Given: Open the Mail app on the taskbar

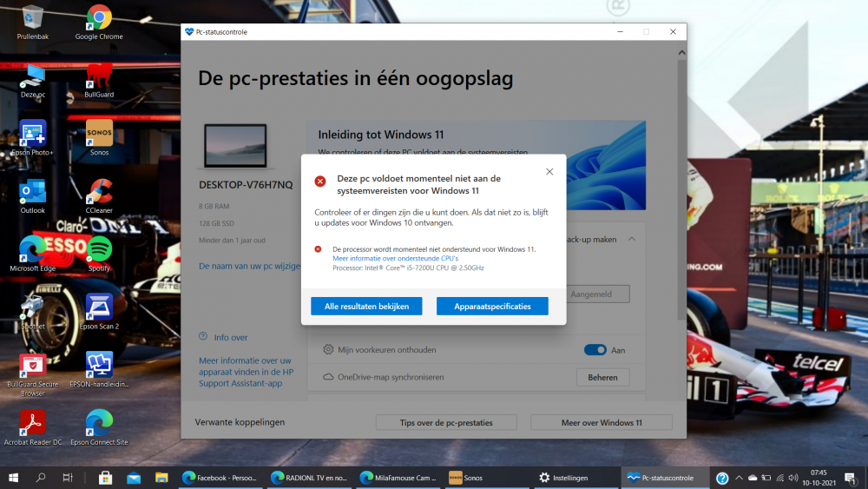Looking at the screenshot, I should tap(134, 478).
